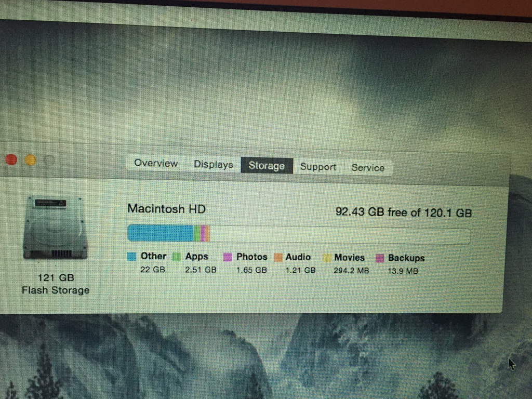Click the pink Photos legend swatch
532x399 pixels.
click(x=228, y=257)
